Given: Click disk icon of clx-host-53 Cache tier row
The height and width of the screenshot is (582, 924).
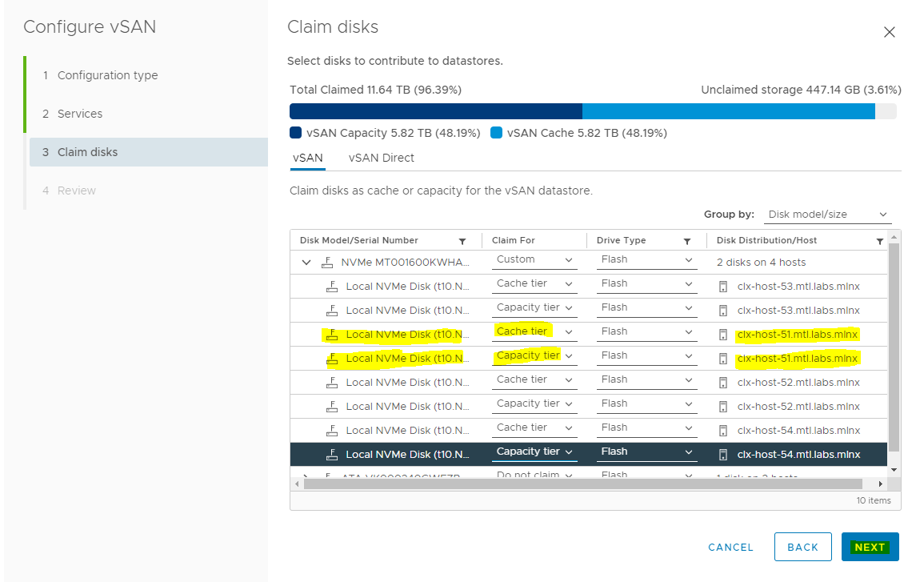Looking at the screenshot, I should click(332, 287).
